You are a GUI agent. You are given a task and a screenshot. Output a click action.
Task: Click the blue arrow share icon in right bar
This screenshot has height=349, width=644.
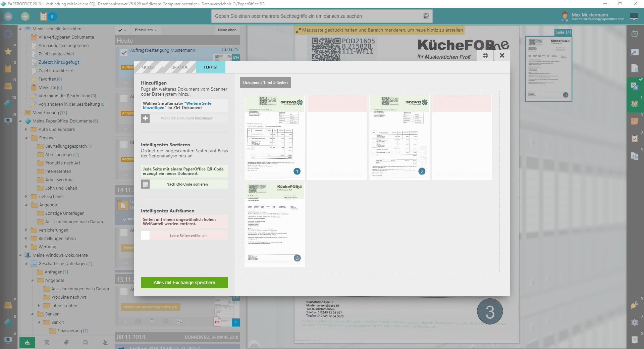(635, 52)
